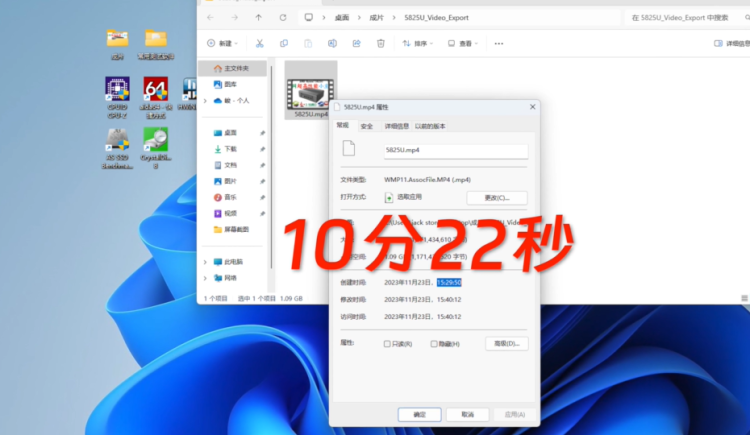Click the Change opens-with button

coord(496,198)
